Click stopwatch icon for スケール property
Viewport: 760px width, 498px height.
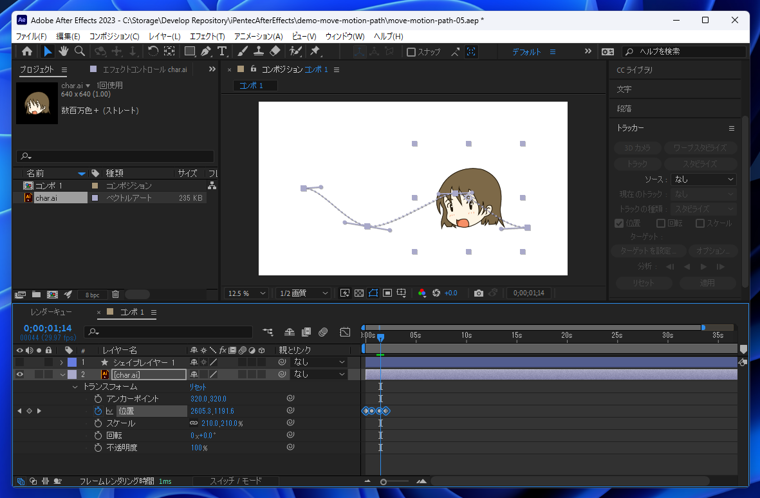[98, 423]
